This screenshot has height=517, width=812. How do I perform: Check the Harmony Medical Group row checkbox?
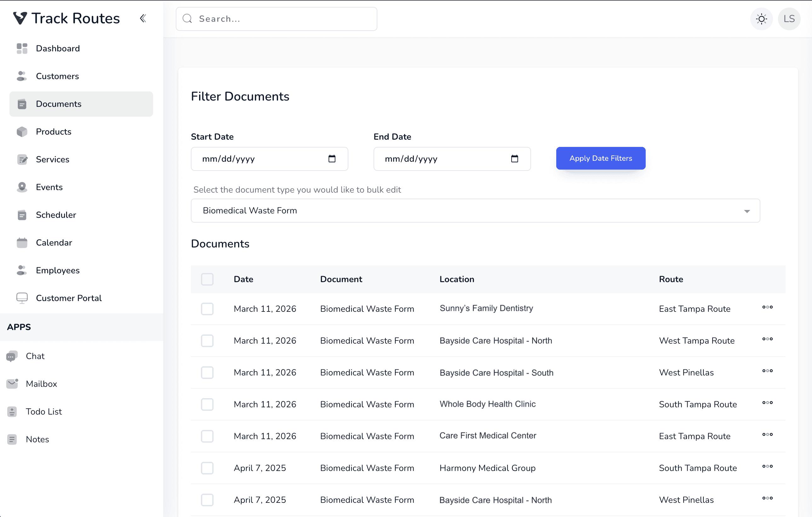pyautogui.click(x=207, y=468)
